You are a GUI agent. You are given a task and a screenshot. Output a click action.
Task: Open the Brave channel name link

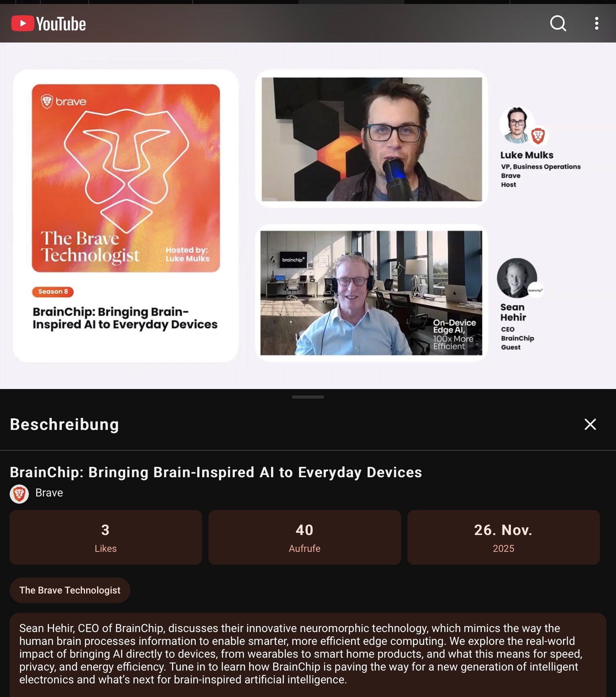point(49,493)
